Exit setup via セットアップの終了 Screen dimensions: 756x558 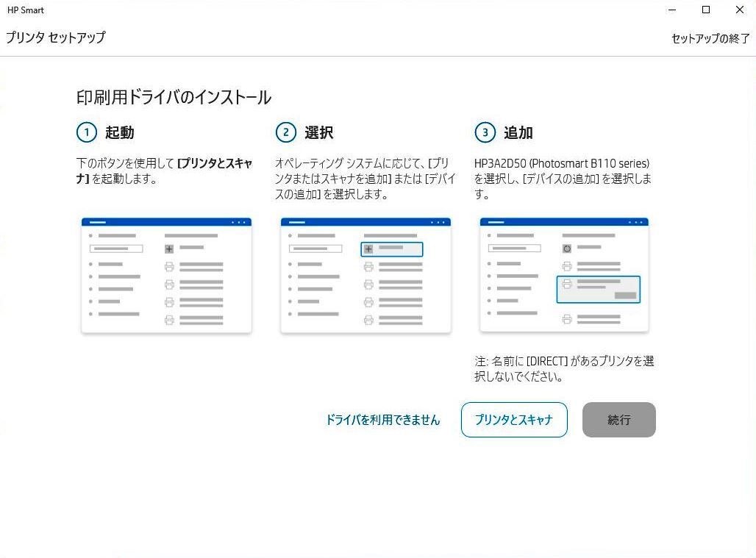click(x=710, y=38)
